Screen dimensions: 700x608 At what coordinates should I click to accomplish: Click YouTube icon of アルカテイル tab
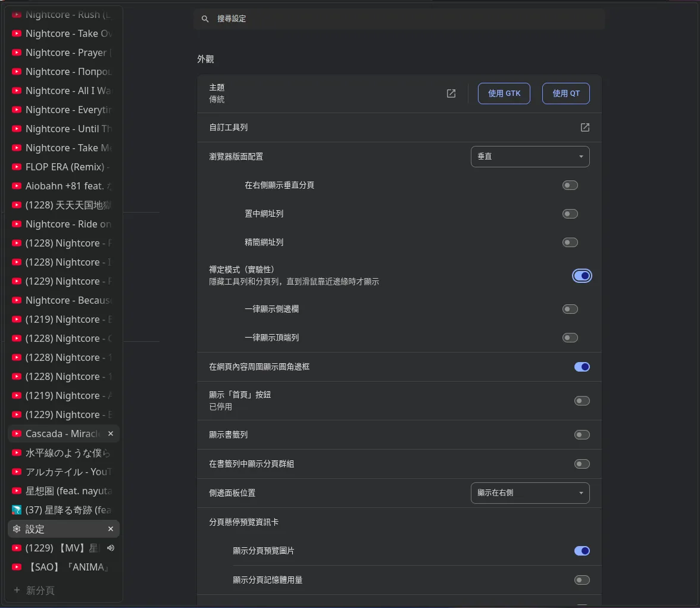17,472
